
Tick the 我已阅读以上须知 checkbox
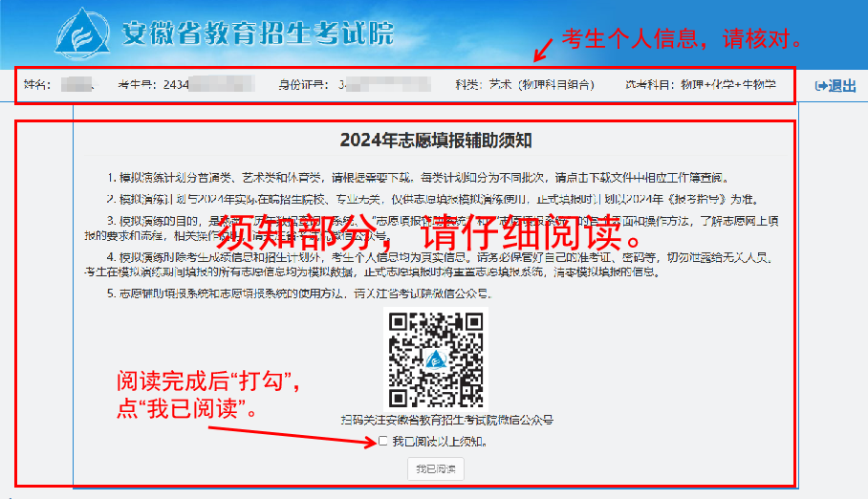(x=383, y=442)
